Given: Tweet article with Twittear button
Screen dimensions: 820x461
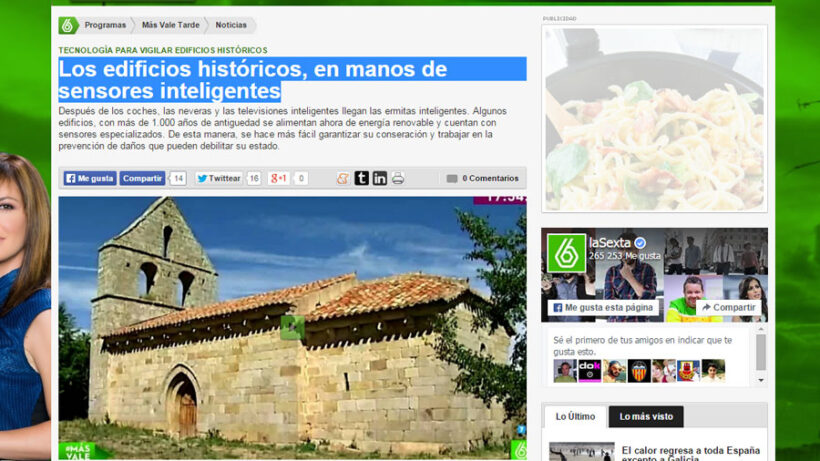Looking at the screenshot, I should pos(219,178).
